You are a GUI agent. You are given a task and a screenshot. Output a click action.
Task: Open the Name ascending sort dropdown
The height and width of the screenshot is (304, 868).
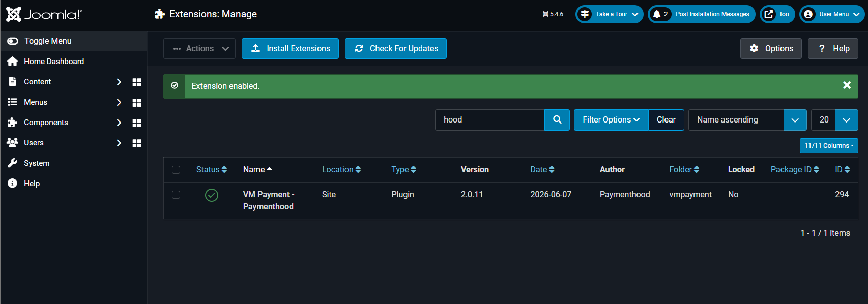point(747,120)
